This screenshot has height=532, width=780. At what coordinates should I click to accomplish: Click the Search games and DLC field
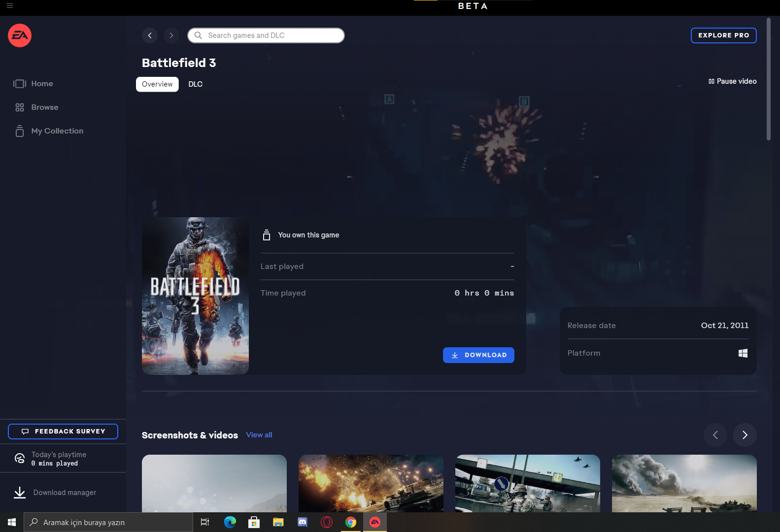pos(266,35)
